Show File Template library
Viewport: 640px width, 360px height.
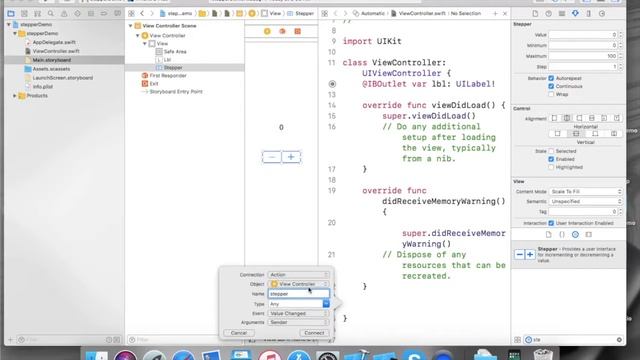548,235
